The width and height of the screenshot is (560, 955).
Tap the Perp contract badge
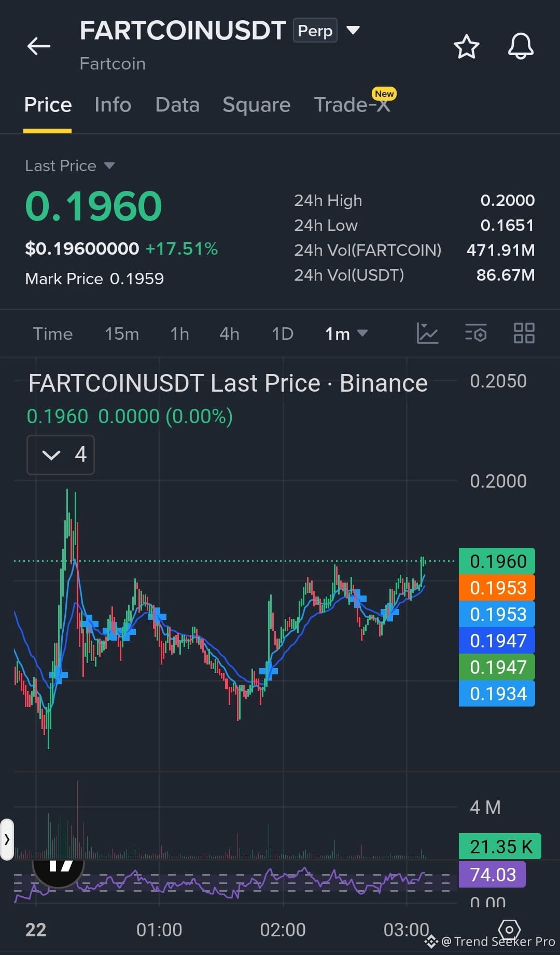point(315,31)
